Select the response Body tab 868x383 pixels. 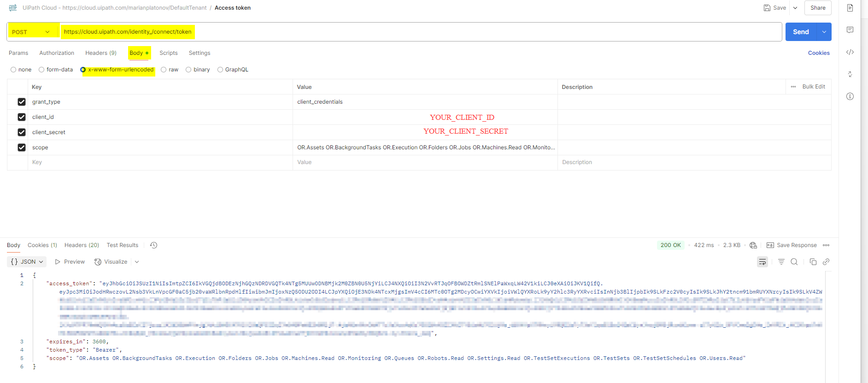click(13, 245)
